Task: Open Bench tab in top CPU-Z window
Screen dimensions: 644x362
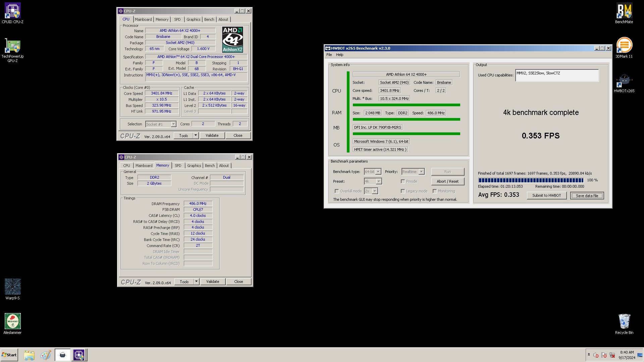Action: [209, 19]
